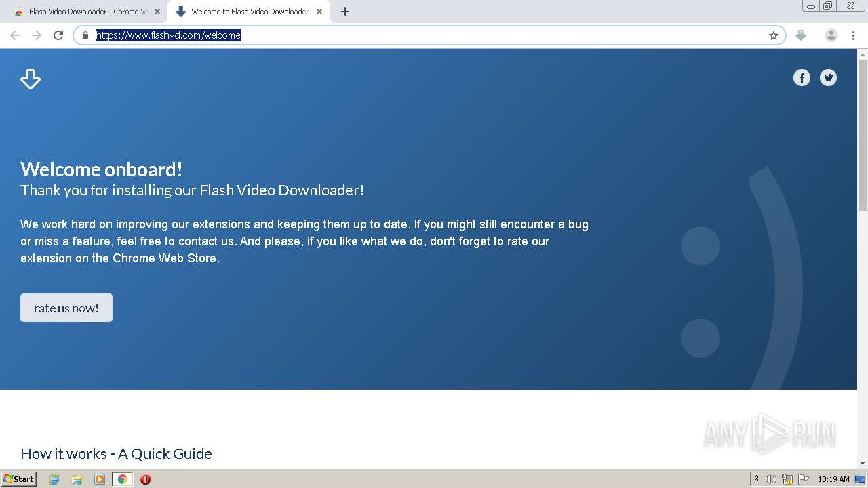Viewport: 868px width, 488px height.
Task: Click the How it works - A Quick Guide heading
Action: (116, 453)
